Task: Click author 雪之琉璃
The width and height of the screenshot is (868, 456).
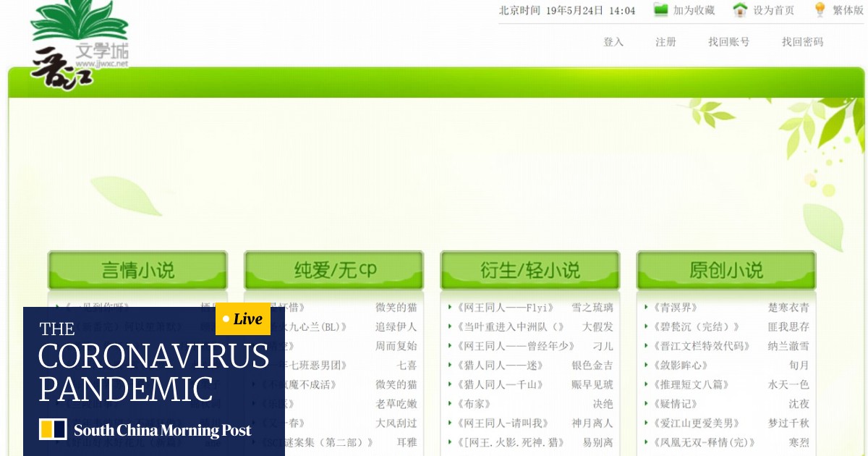Action: click(x=592, y=308)
